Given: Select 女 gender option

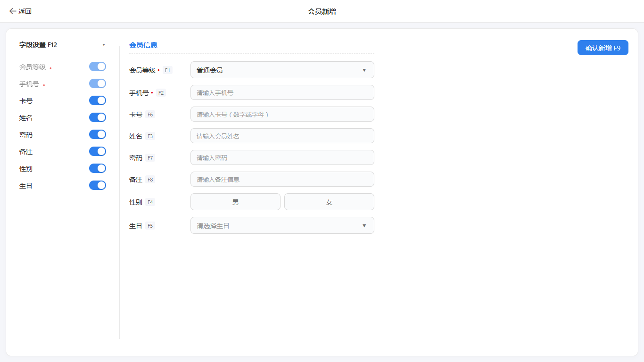Looking at the screenshot, I should [329, 202].
